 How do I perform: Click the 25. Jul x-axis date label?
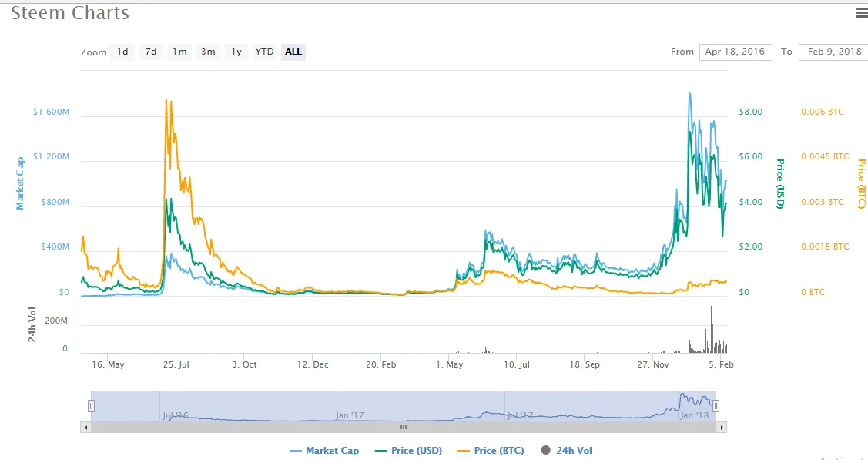pos(176,364)
